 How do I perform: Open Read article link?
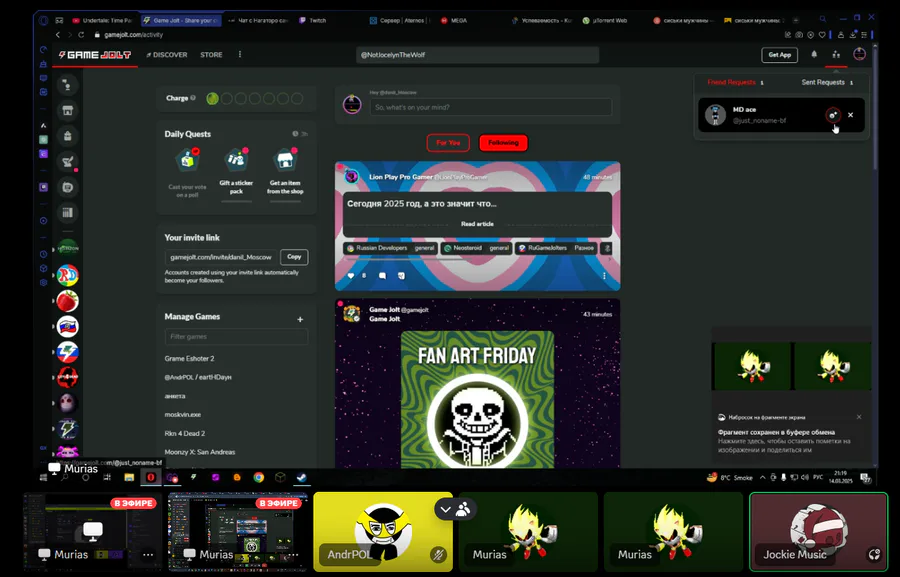pyautogui.click(x=477, y=224)
